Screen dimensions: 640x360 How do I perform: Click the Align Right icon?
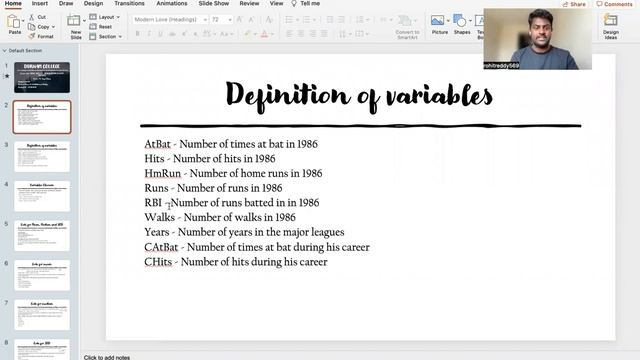[312, 34]
